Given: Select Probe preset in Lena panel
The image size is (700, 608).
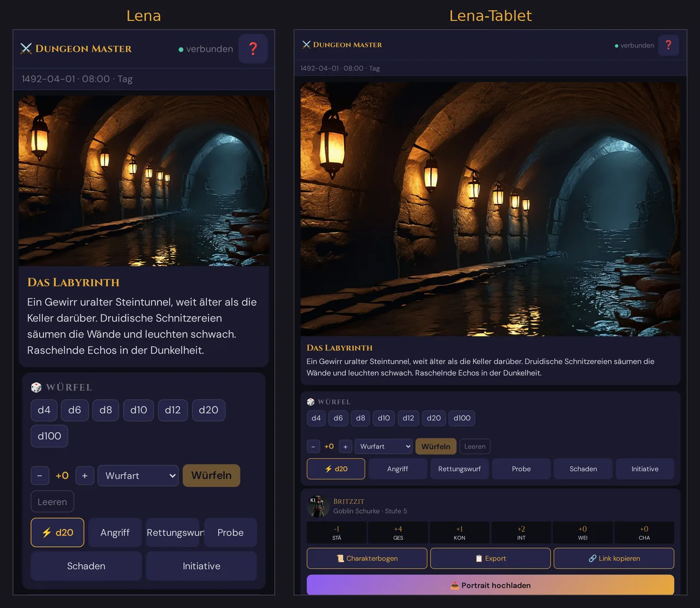Looking at the screenshot, I should (x=230, y=533).
